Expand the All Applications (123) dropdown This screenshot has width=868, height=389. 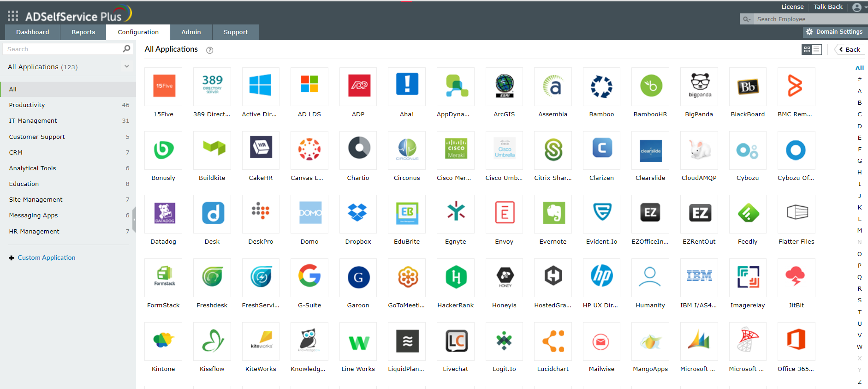click(126, 66)
